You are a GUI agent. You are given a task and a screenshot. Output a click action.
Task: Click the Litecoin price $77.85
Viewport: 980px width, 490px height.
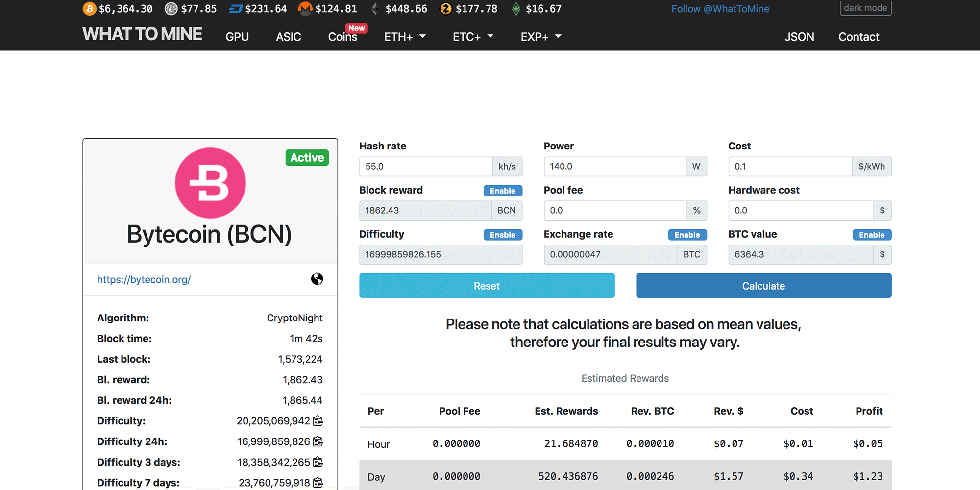click(198, 9)
